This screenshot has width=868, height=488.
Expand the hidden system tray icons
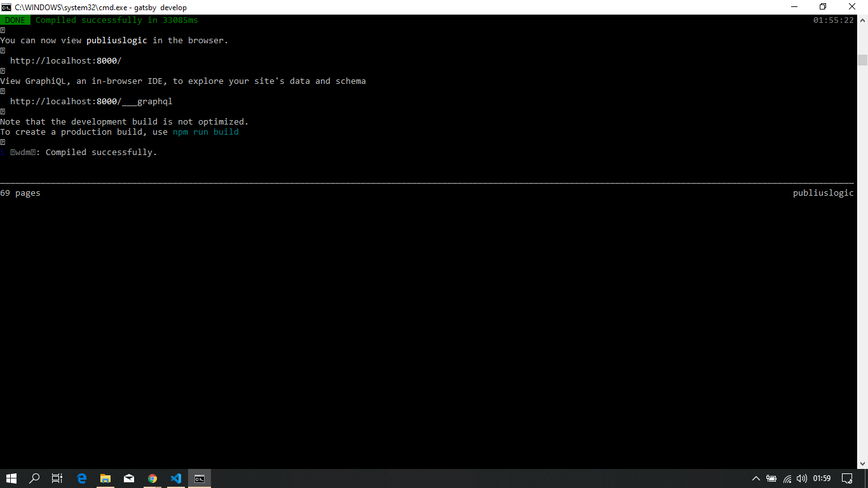tap(756, 478)
